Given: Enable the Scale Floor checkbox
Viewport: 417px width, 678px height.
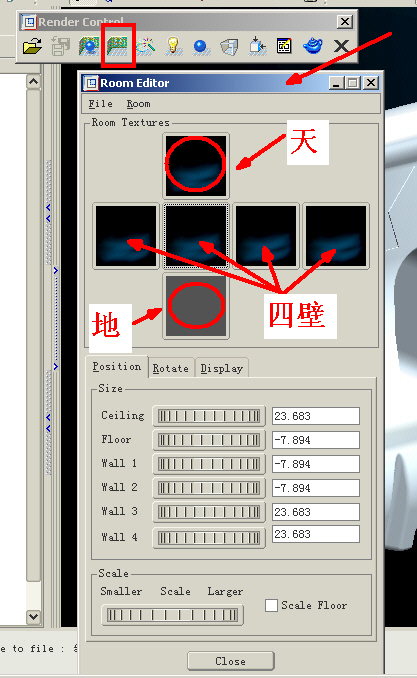Looking at the screenshot, I should coord(271,605).
